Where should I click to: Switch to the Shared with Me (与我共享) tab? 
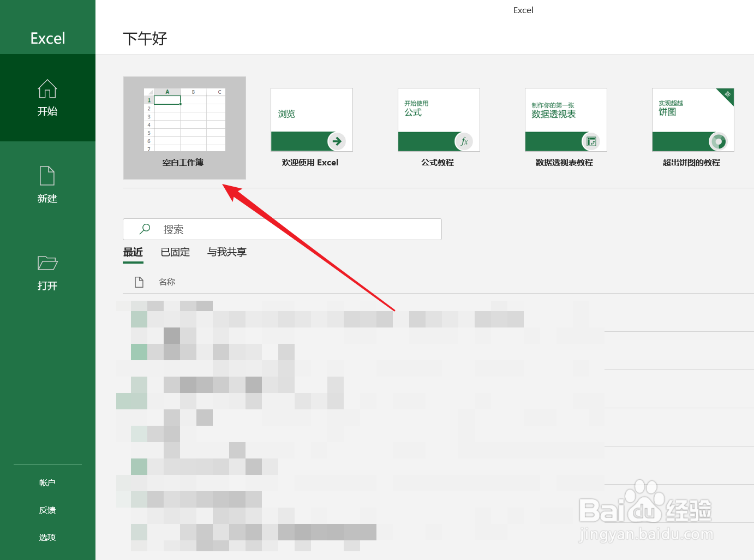tap(227, 252)
